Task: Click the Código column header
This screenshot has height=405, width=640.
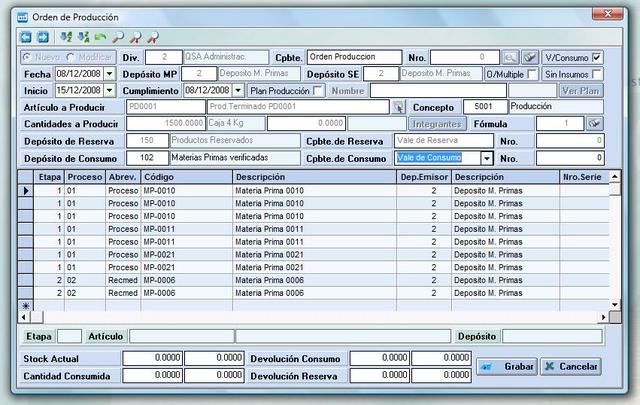Action: (x=187, y=177)
